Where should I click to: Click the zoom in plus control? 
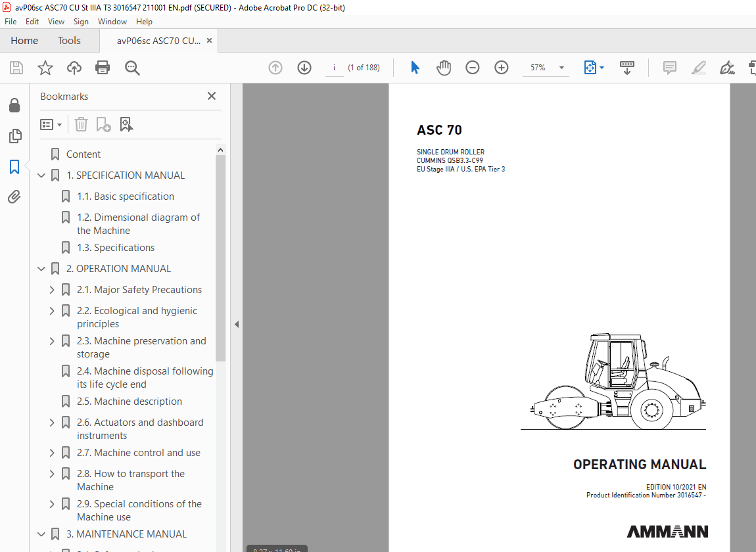pos(502,68)
